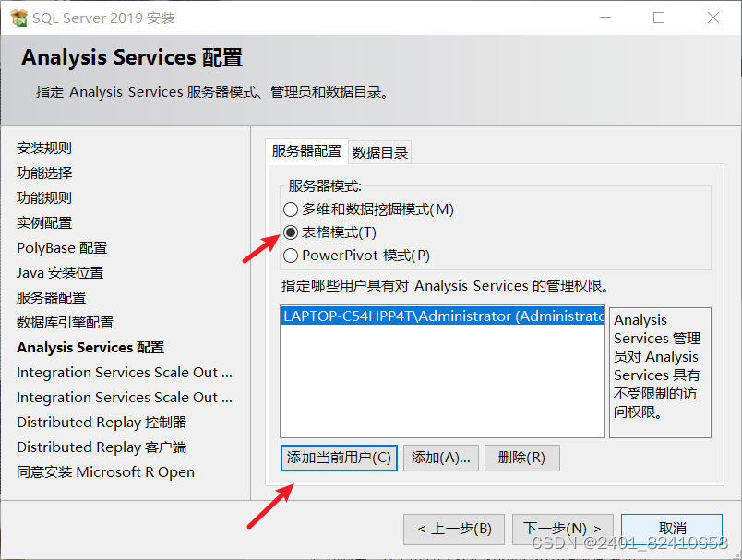742x560 pixels.
Task: Click the 服务器模式 group label
Action: 325,185
